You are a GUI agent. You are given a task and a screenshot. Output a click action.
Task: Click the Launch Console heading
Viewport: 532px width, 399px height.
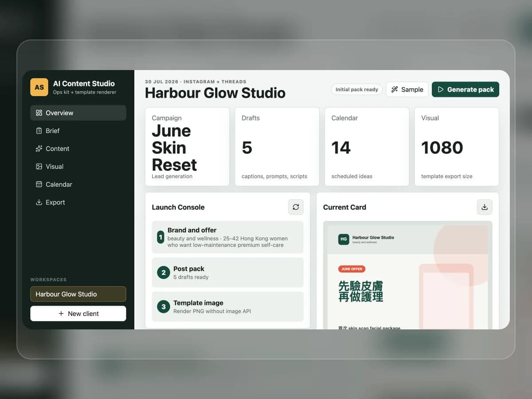(x=178, y=207)
